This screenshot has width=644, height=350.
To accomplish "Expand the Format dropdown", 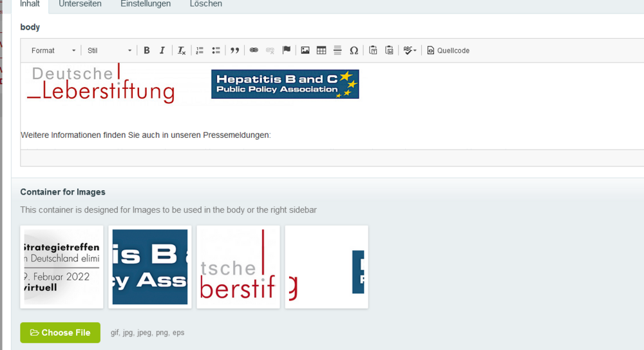I will pyautogui.click(x=53, y=50).
